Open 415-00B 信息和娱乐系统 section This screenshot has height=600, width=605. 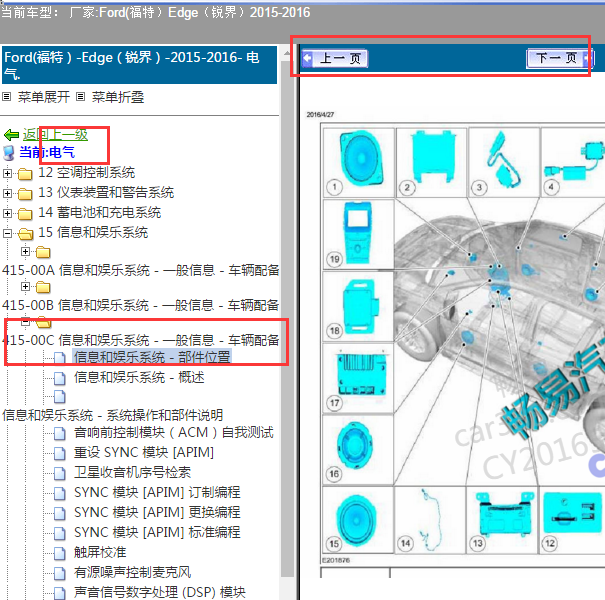click(x=140, y=305)
